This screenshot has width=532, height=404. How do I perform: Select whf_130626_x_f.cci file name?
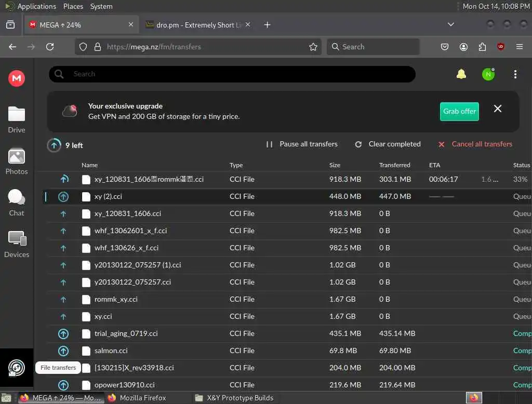pos(126,248)
